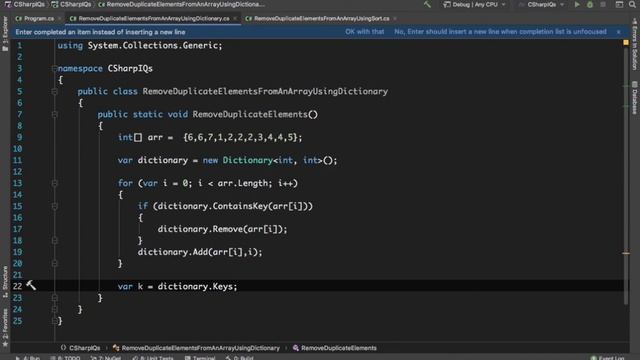Open the TODO tool window at the bottom
This screenshot has height=360, width=640.
click(x=65, y=358)
